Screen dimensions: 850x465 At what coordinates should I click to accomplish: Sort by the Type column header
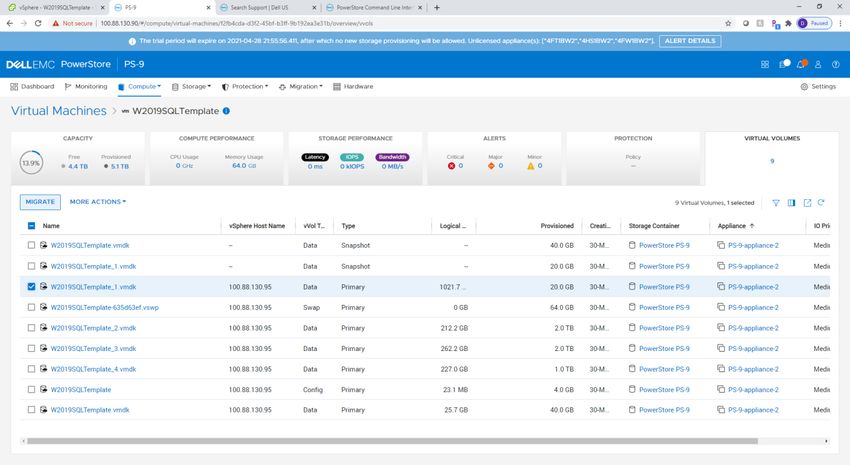click(x=348, y=225)
